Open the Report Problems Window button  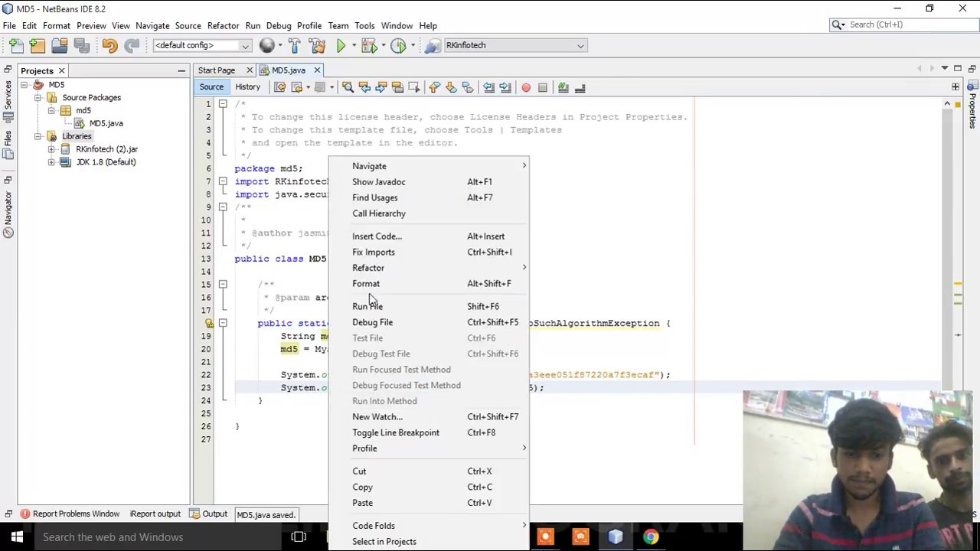(70, 514)
